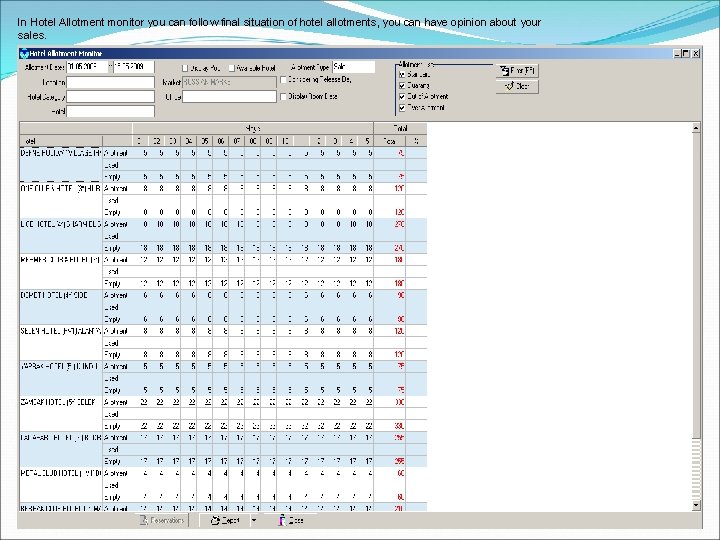Click the Location input field
The image size is (720, 540).
[111, 83]
